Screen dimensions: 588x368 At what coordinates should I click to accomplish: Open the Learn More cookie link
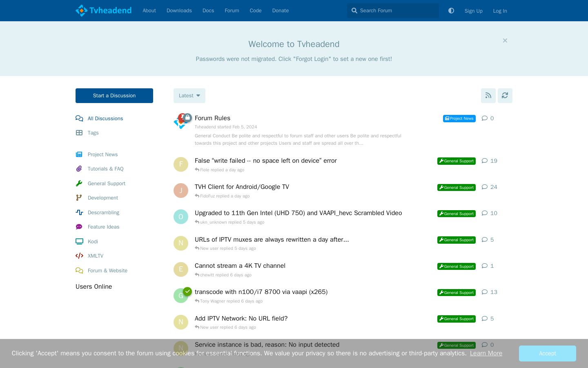pyautogui.click(x=486, y=353)
